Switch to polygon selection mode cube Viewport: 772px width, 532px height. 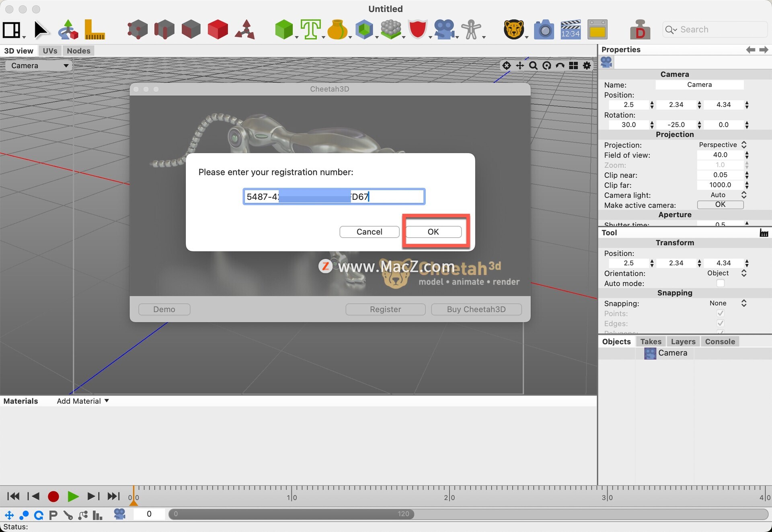[191, 30]
